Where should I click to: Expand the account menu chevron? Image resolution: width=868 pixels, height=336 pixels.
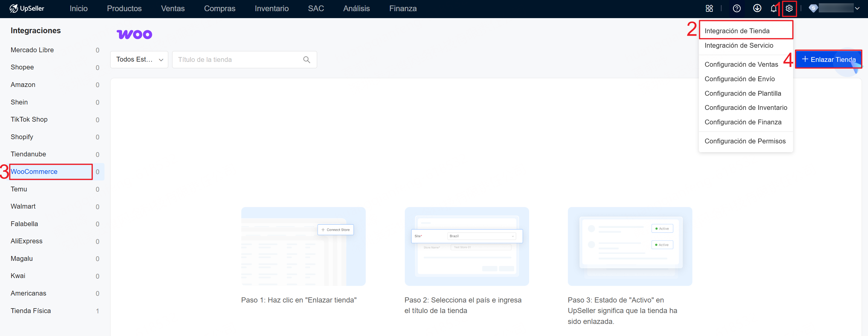click(x=857, y=8)
